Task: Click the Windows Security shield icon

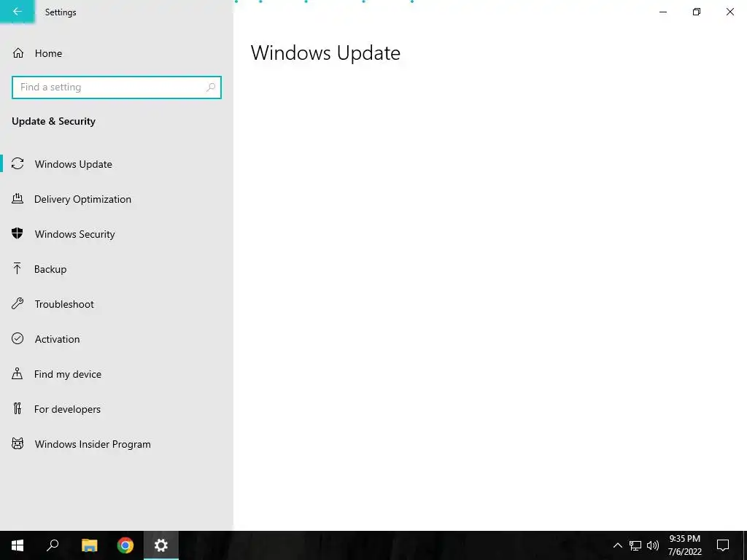Action: [x=18, y=233]
